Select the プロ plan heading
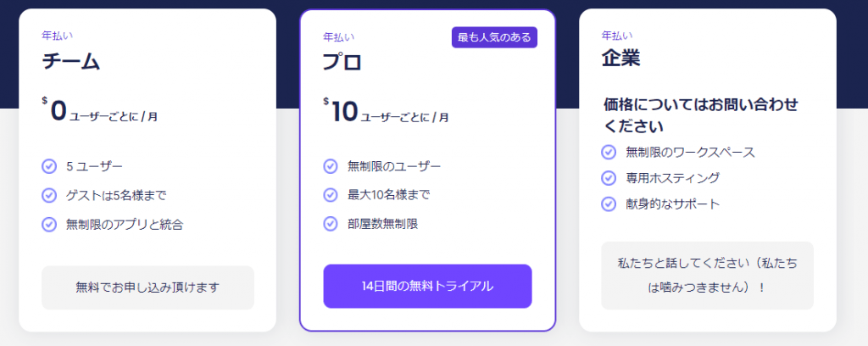The width and height of the screenshot is (868, 346). 342,62
